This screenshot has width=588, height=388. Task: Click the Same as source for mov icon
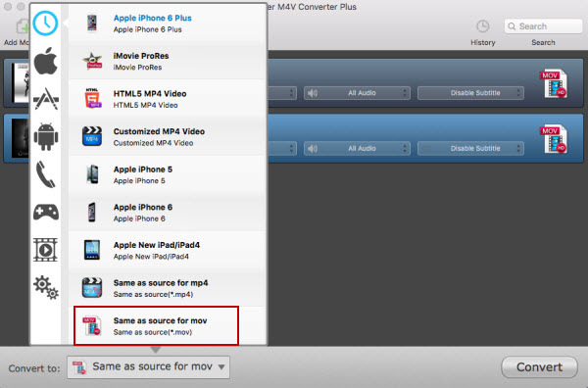pos(92,325)
